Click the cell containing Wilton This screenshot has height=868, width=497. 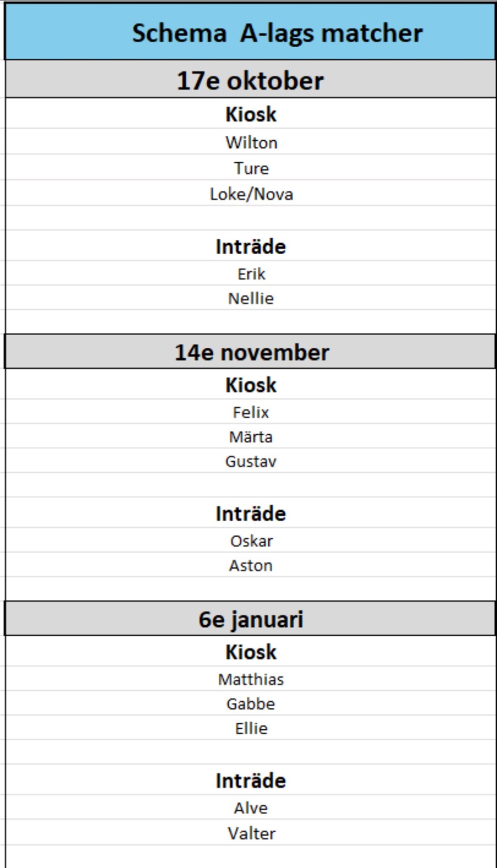tap(251, 143)
